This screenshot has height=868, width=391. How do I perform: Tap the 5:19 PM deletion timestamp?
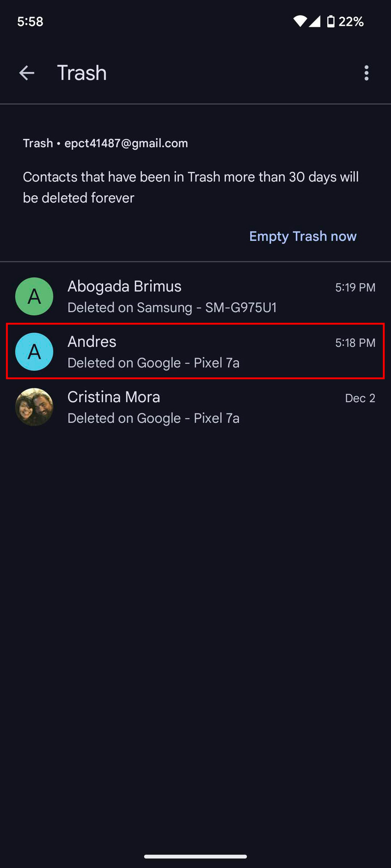(x=355, y=288)
